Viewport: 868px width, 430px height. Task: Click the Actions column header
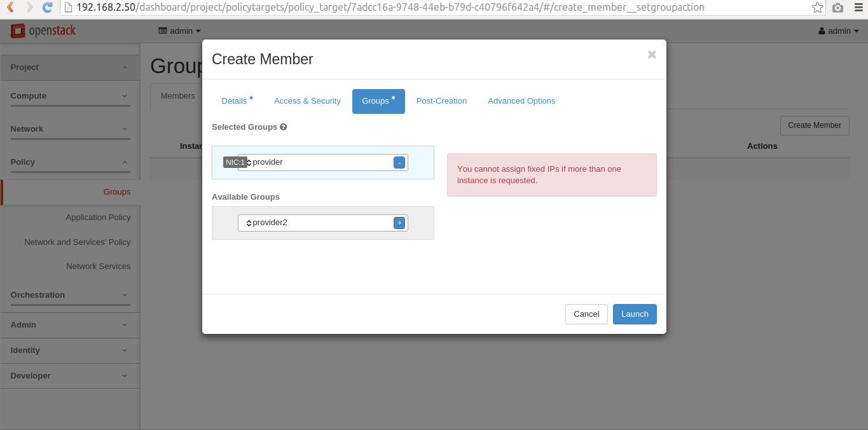pos(762,146)
